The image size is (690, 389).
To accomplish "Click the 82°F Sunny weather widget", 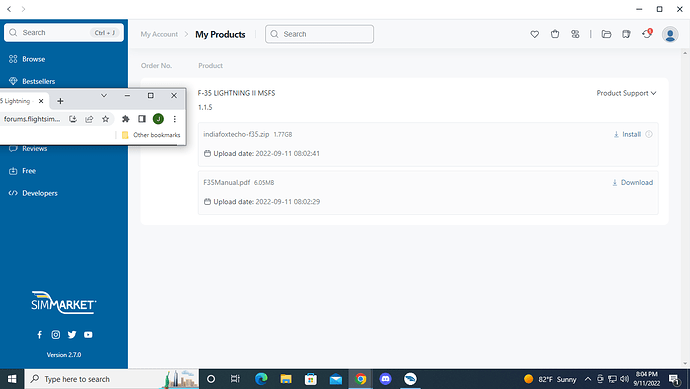I will pyautogui.click(x=550, y=379).
